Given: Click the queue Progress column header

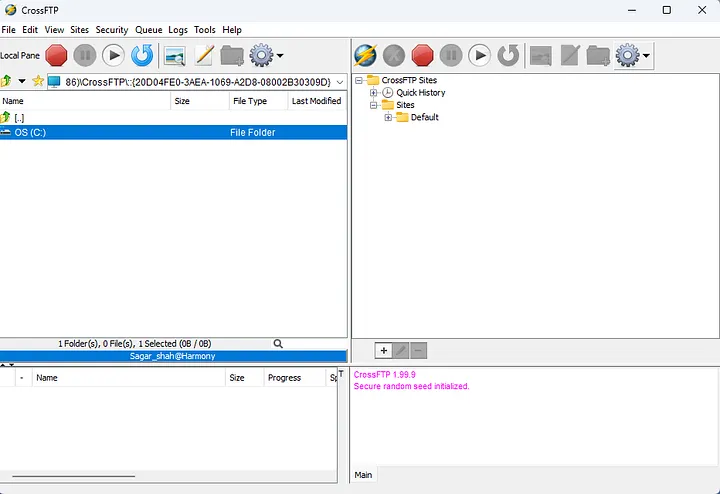Looking at the screenshot, I should (294, 378).
